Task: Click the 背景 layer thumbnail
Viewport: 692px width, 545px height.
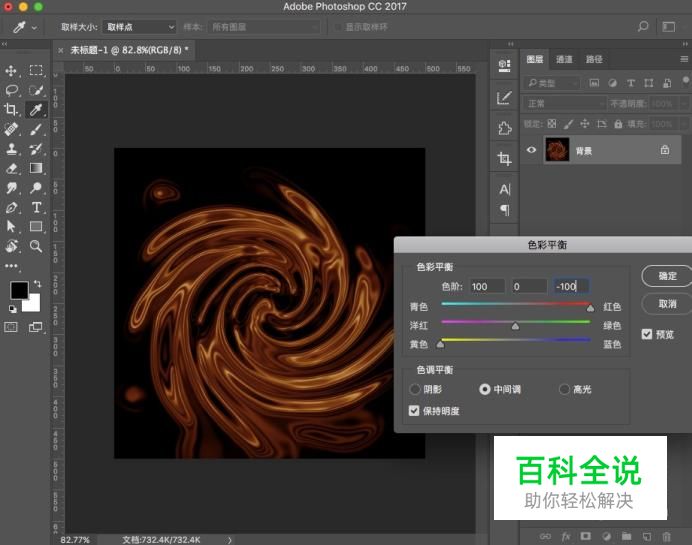Action: [557, 150]
